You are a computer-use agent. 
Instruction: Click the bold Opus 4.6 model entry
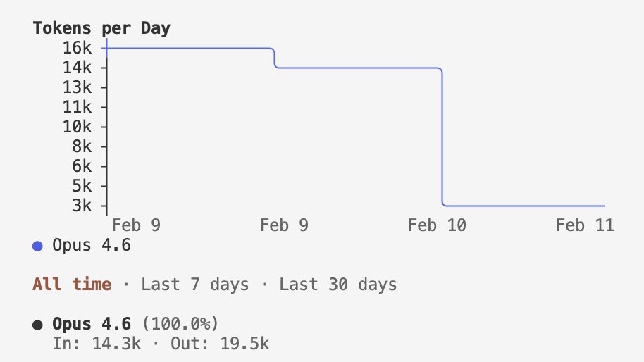92,324
